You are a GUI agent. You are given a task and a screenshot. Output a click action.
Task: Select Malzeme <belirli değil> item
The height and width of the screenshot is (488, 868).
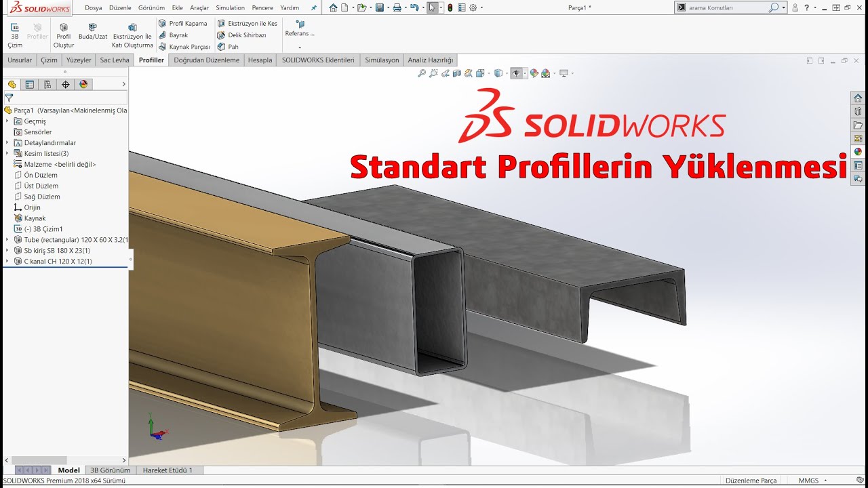click(x=55, y=165)
